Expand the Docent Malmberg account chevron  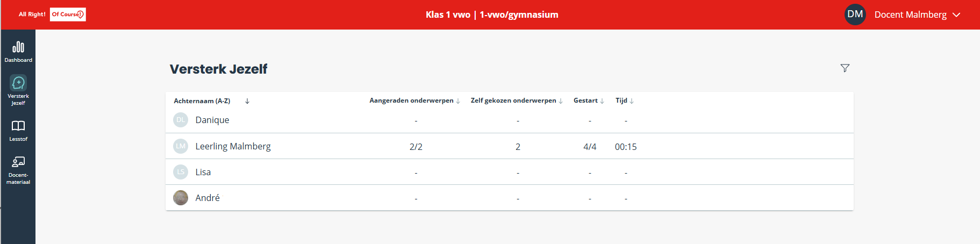point(956,15)
